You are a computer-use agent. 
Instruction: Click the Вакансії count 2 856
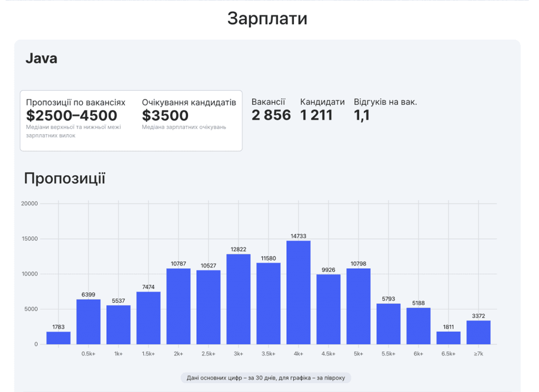coord(271,115)
